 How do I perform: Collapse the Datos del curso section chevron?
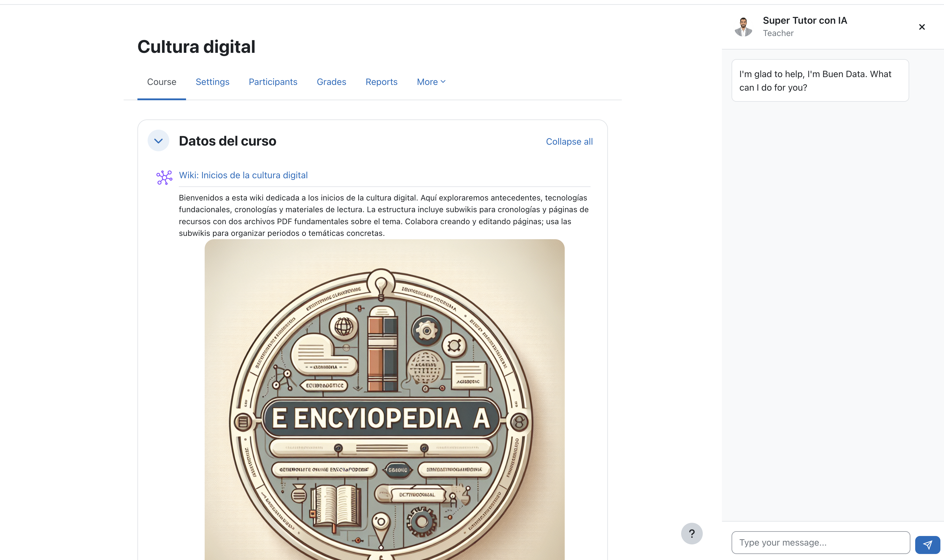(x=158, y=141)
